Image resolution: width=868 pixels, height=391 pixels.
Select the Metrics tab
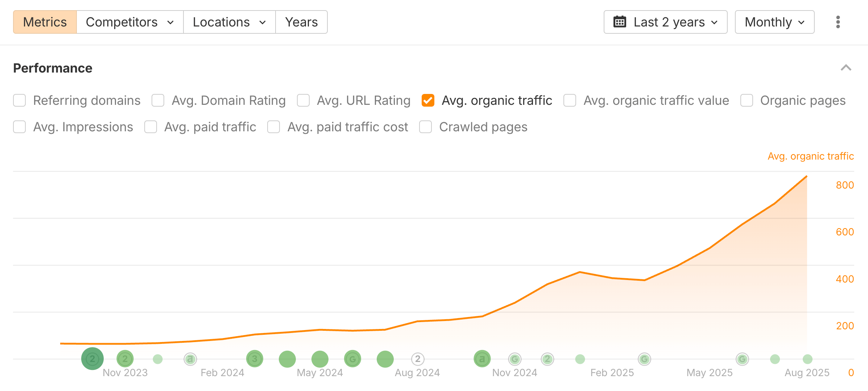(x=45, y=22)
